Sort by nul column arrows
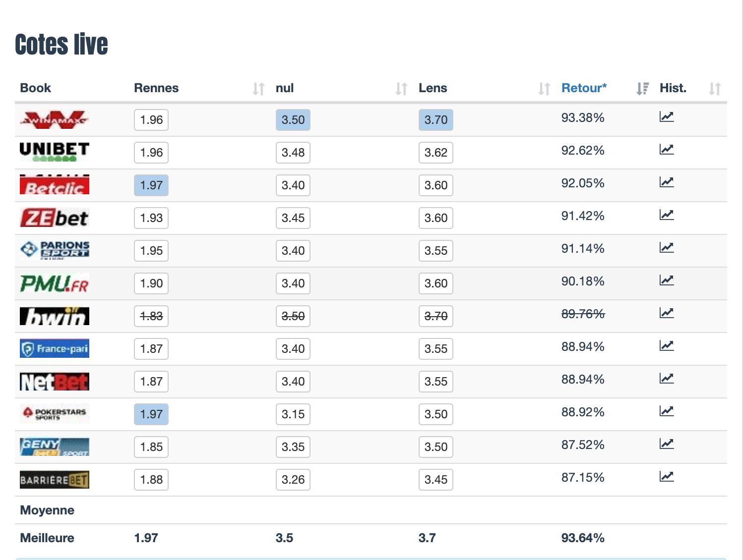 point(401,89)
